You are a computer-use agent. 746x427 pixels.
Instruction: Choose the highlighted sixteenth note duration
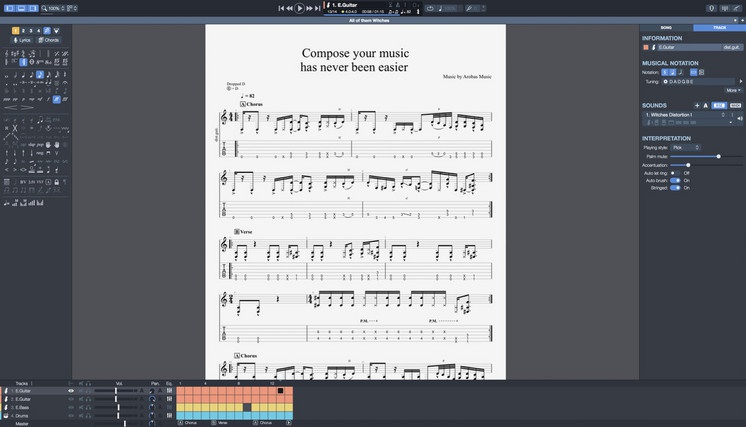click(x=40, y=75)
